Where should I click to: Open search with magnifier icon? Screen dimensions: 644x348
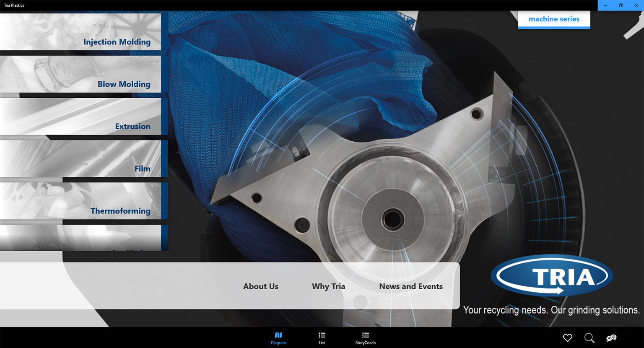click(x=589, y=338)
